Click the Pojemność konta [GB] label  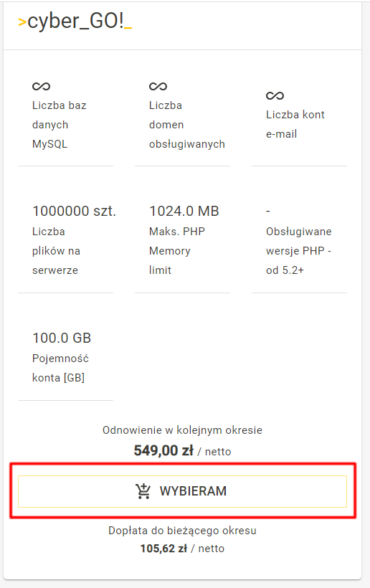coord(60,368)
